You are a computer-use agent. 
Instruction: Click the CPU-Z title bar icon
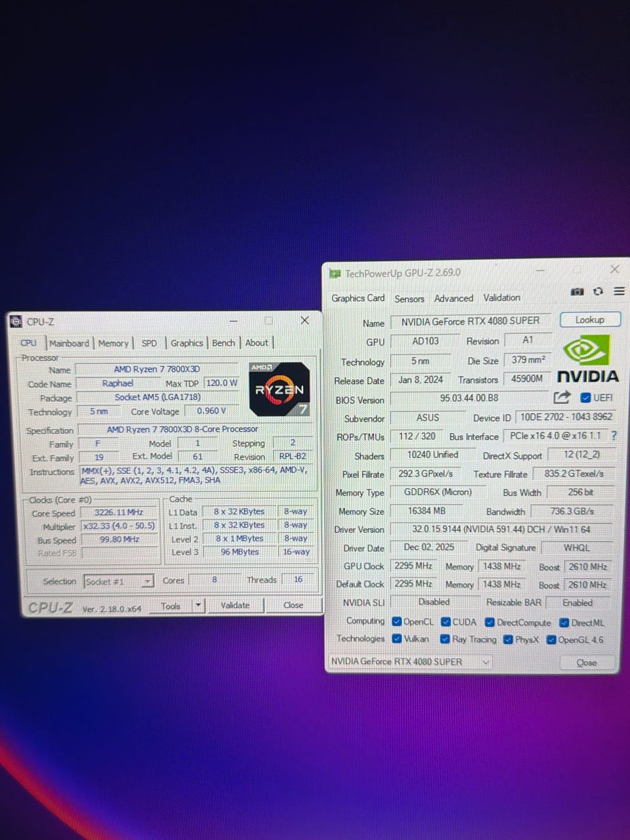[16, 322]
